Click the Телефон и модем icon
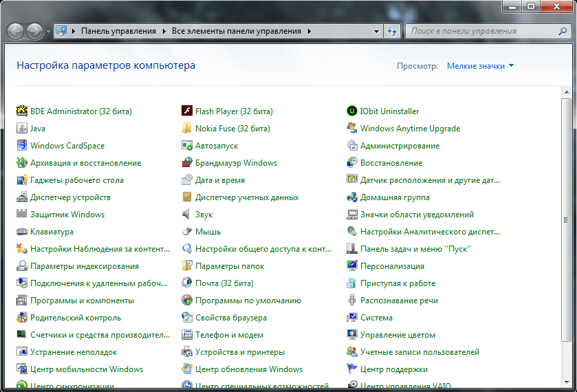577x392 pixels. 187,335
